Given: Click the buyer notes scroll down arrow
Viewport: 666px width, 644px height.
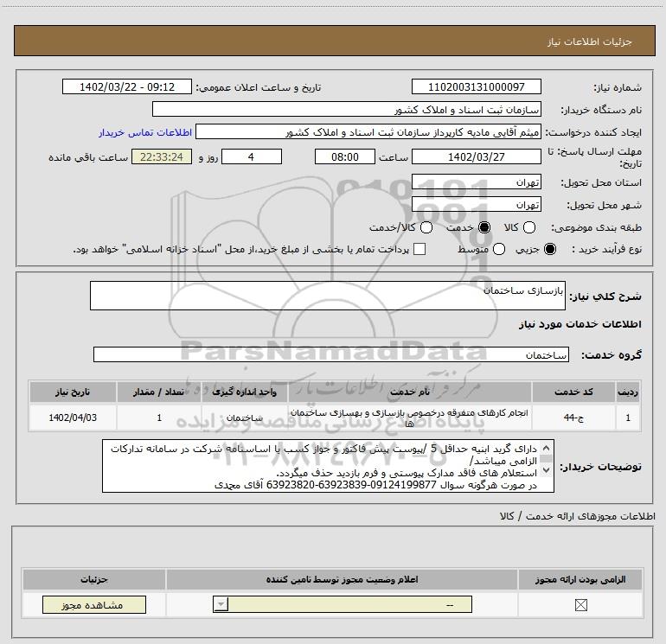Looking at the screenshot, I should tap(547, 470).
